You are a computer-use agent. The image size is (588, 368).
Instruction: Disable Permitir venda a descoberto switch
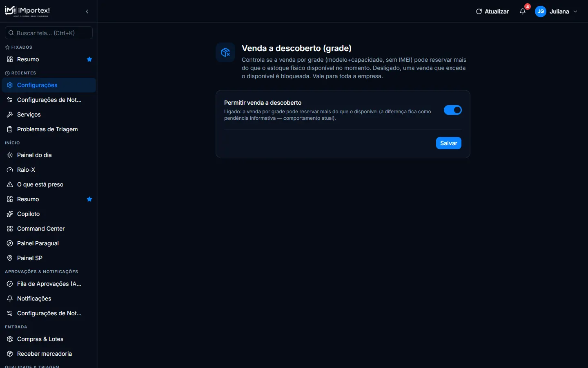(453, 110)
